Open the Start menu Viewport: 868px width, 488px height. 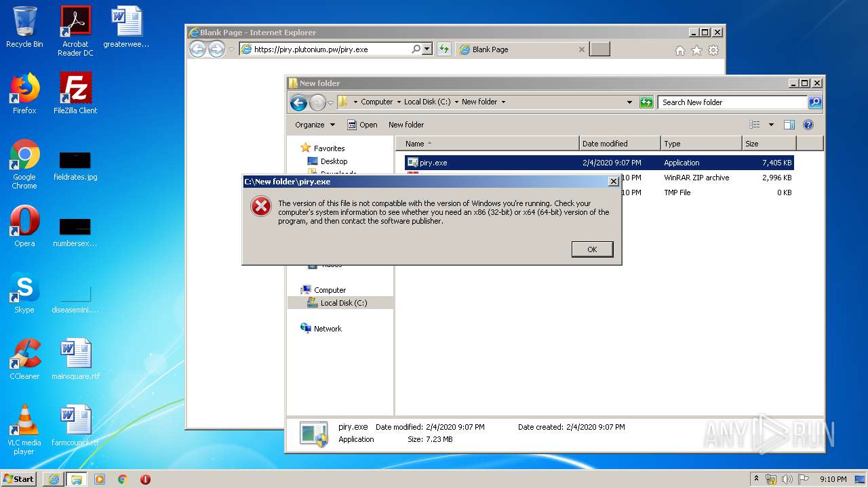(19, 479)
